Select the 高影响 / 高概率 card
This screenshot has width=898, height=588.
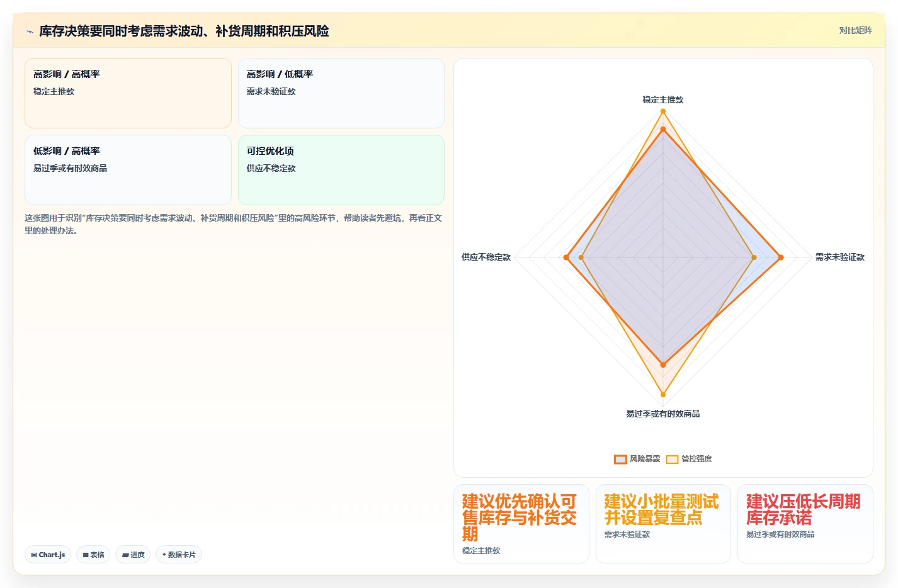click(x=128, y=93)
